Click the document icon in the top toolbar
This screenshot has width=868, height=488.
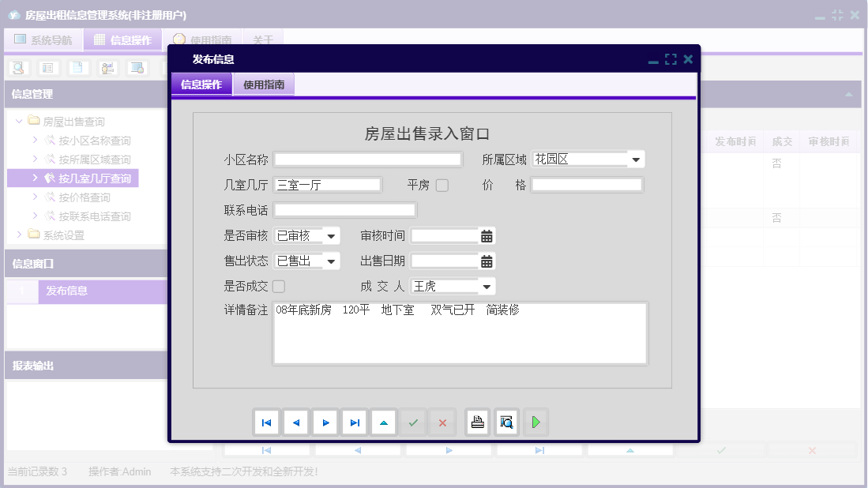coord(77,68)
